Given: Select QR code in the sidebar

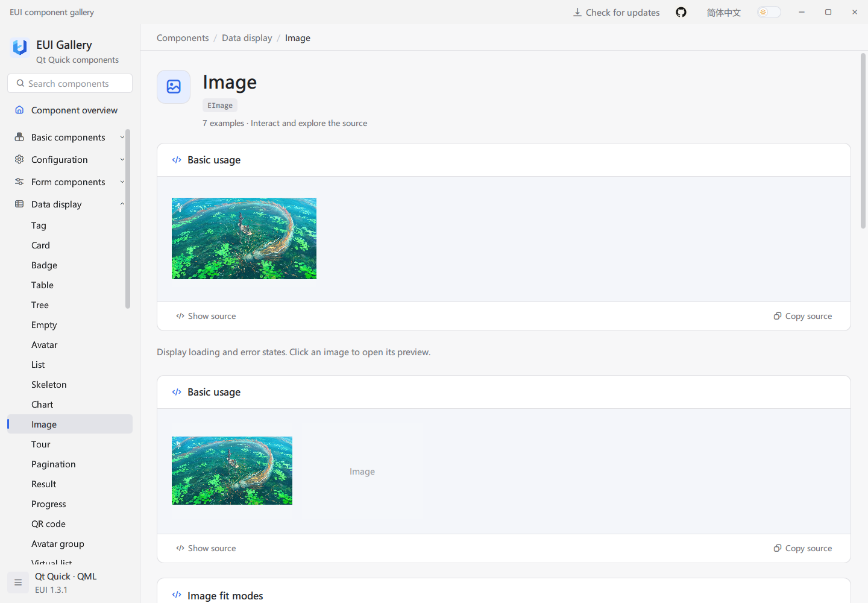Looking at the screenshot, I should 70,523.
